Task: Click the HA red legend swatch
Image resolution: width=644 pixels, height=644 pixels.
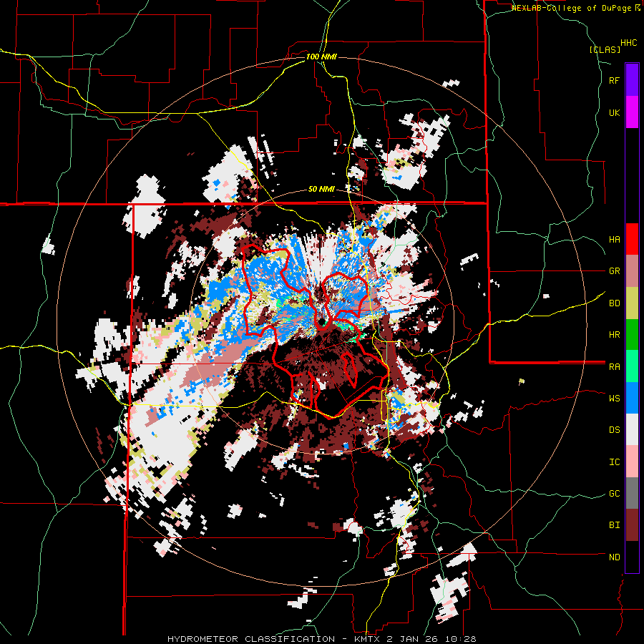Action: click(632, 239)
